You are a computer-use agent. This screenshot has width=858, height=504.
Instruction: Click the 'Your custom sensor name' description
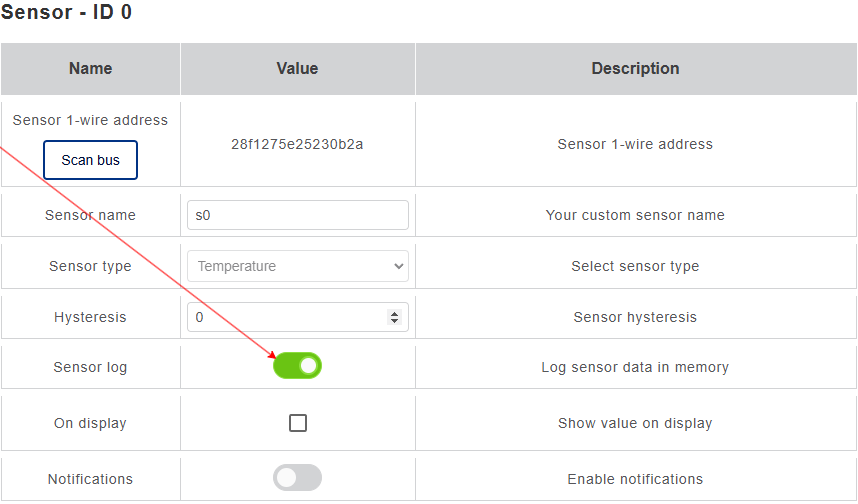[x=635, y=215]
